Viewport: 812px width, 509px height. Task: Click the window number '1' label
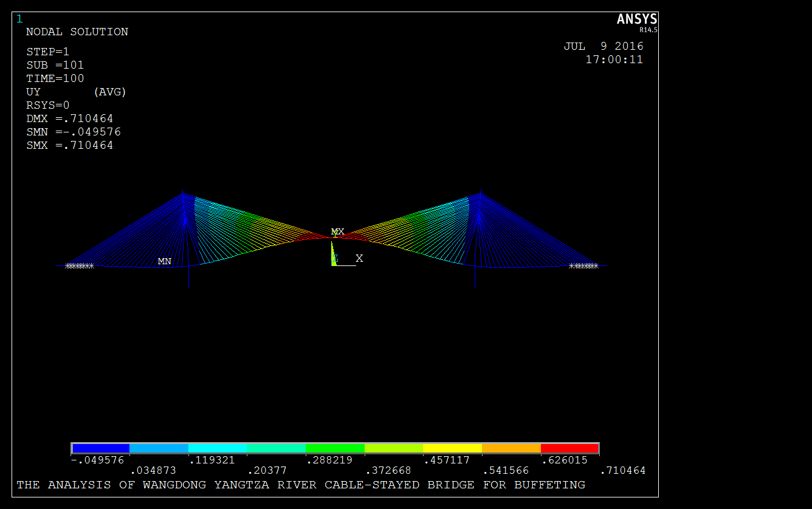[19, 19]
